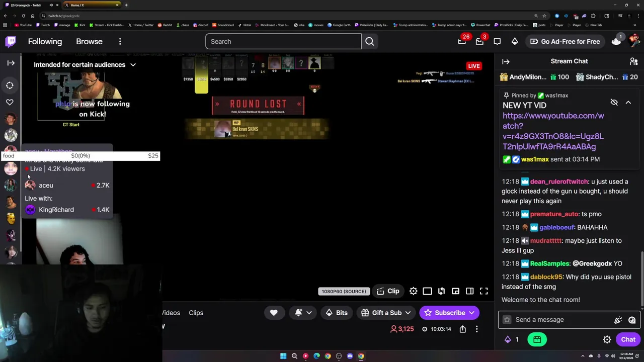Click the chat scrollbar thumb

642,279
